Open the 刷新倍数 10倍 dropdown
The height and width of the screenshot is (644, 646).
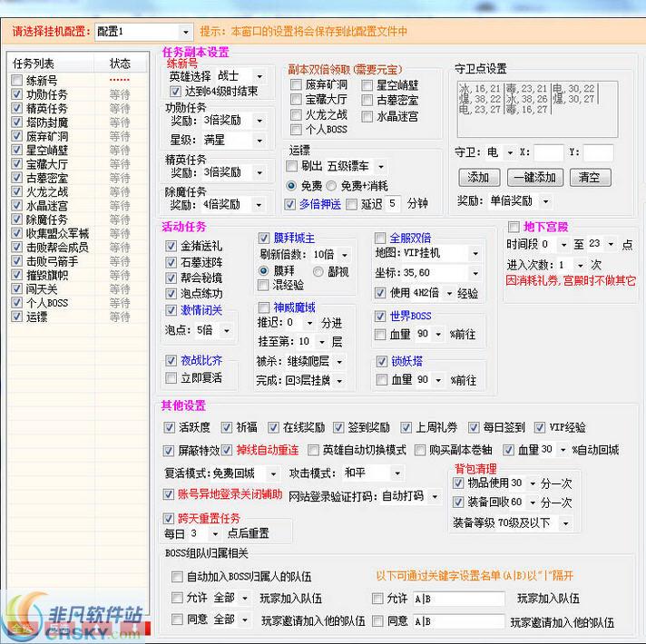point(331,255)
